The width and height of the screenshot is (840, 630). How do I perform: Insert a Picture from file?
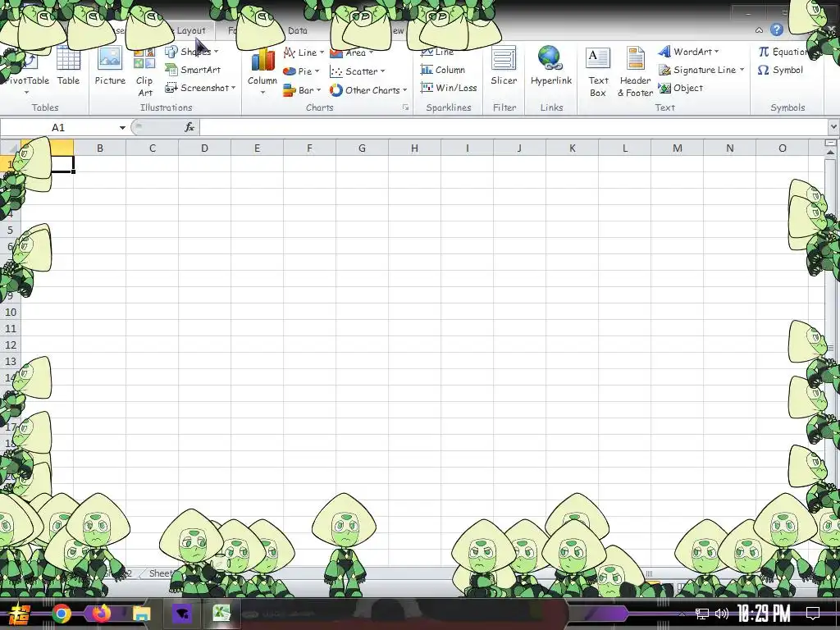tap(110, 66)
